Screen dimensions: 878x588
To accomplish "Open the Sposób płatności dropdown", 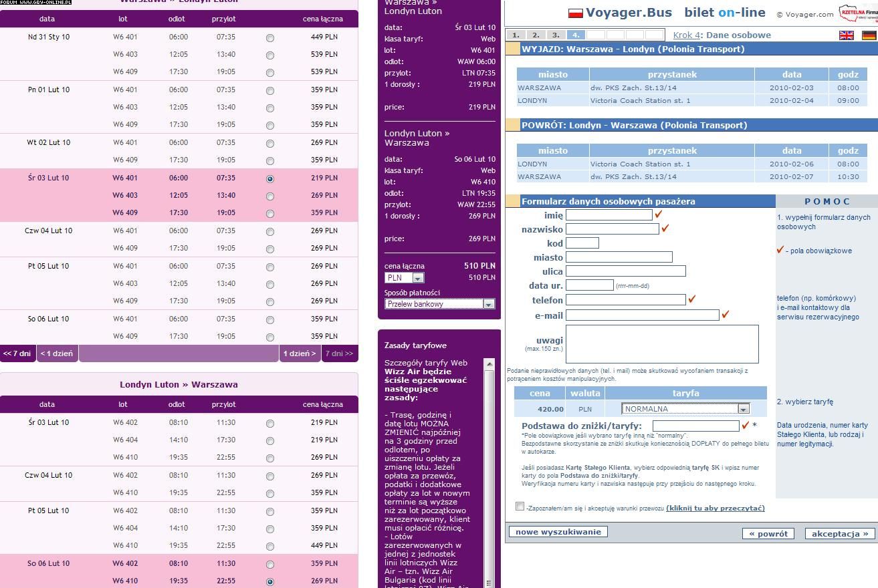I will coord(439,303).
